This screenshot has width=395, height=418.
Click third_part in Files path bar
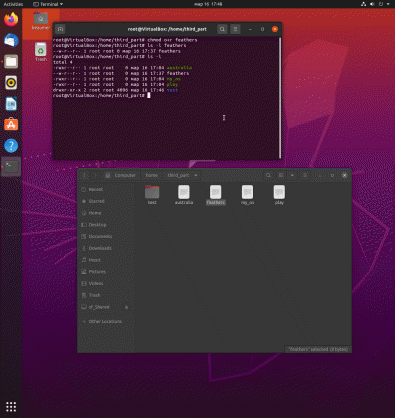178,175
